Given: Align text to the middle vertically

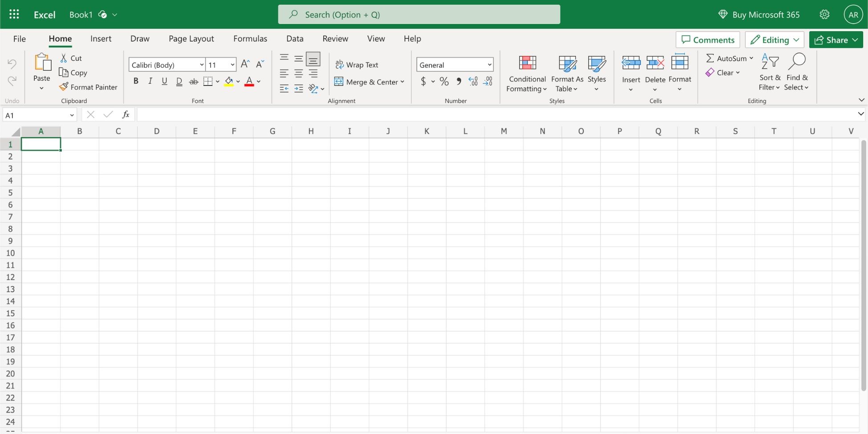Looking at the screenshot, I should (298, 58).
